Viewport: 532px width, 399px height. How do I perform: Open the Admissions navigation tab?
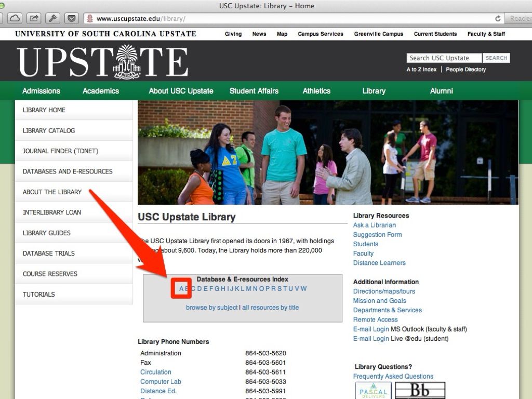pos(41,91)
